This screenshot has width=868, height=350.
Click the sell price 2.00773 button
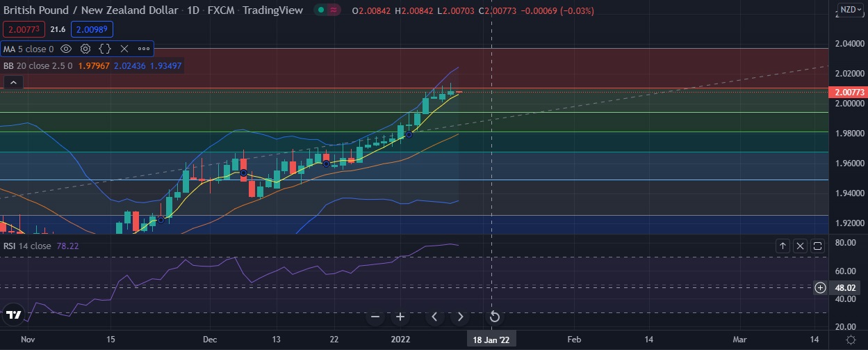point(25,29)
